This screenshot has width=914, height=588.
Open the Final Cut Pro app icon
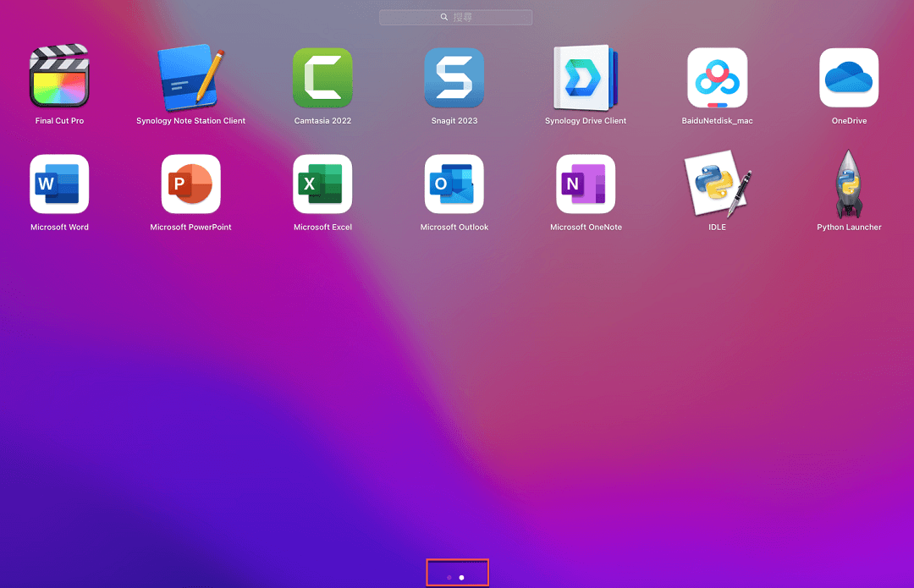pos(59,76)
